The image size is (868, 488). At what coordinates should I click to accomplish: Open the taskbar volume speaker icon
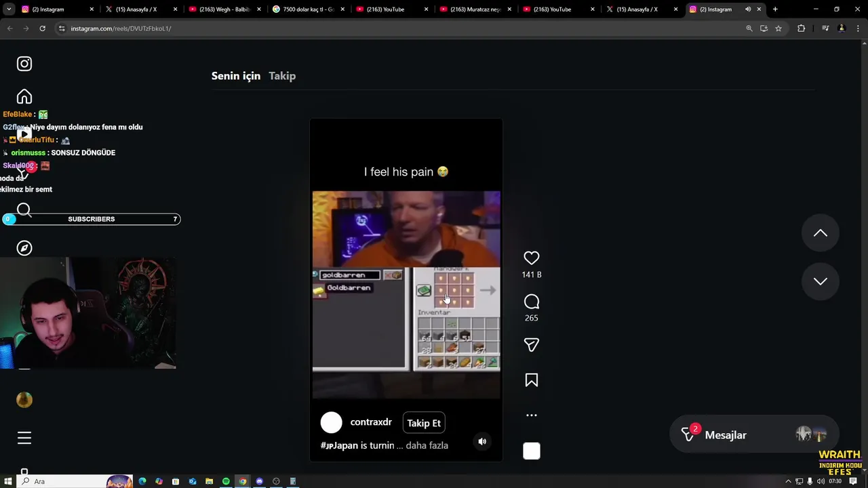pyautogui.click(x=821, y=481)
